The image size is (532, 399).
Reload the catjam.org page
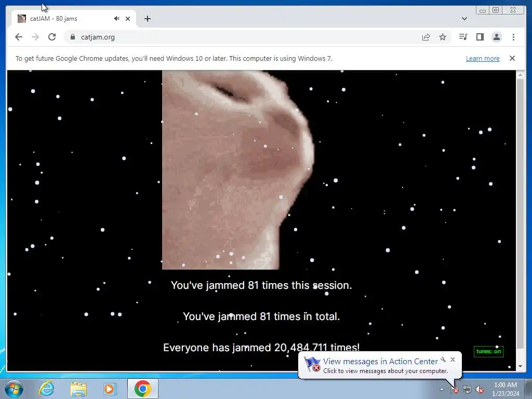pyautogui.click(x=52, y=37)
